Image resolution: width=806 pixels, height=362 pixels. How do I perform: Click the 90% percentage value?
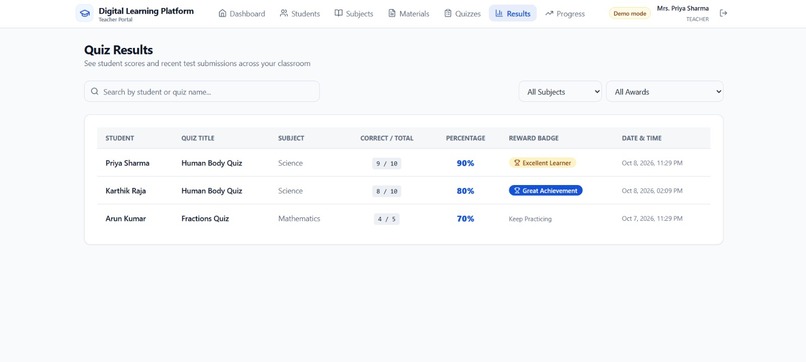tap(465, 163)
